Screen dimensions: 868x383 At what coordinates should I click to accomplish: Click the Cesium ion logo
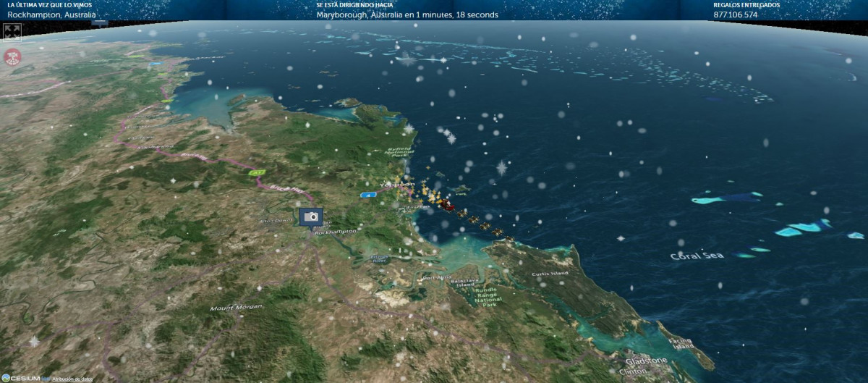tap(21, 378)
